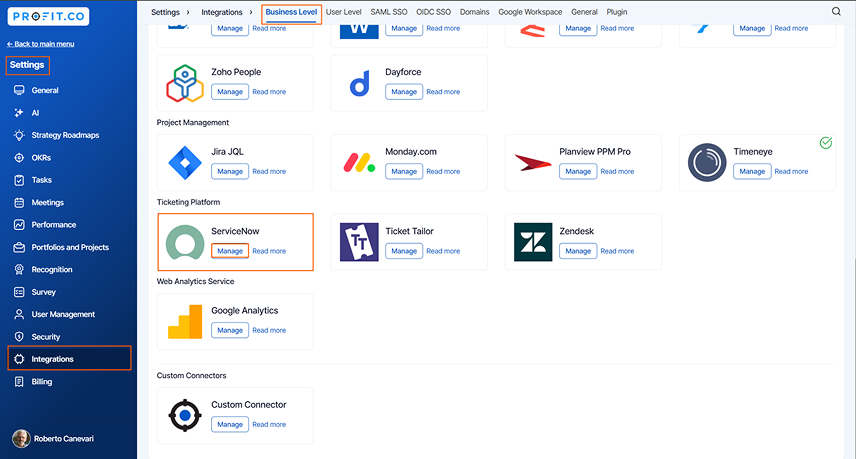Open Read more for Custom Connector
This screenshot has width=856, height=459.
269,424
